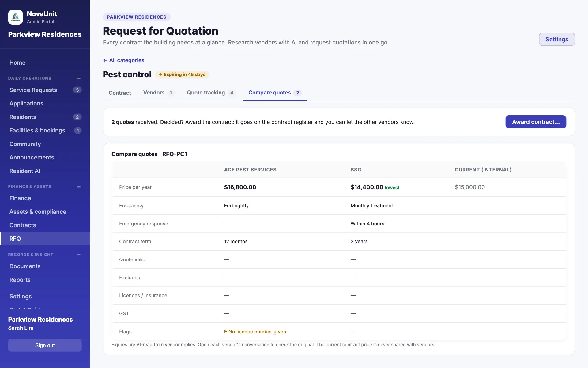Open the Residents page
The image size is (588, 368).
coord(45,117)
